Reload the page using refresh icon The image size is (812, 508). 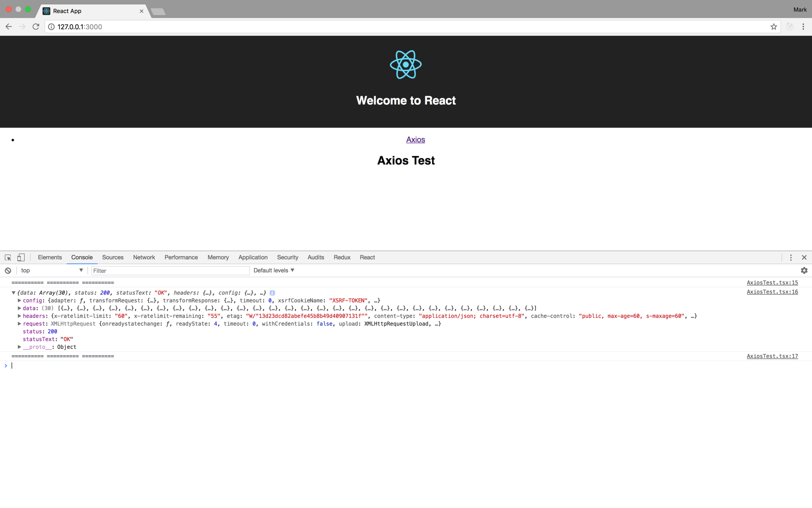pos(36,27)
